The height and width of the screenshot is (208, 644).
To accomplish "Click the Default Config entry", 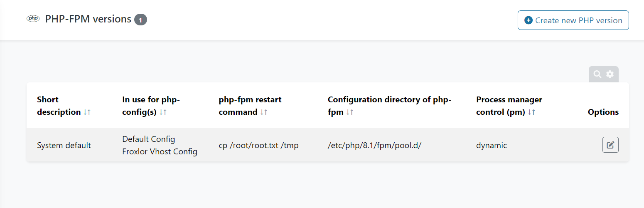I will pos(149,139).
